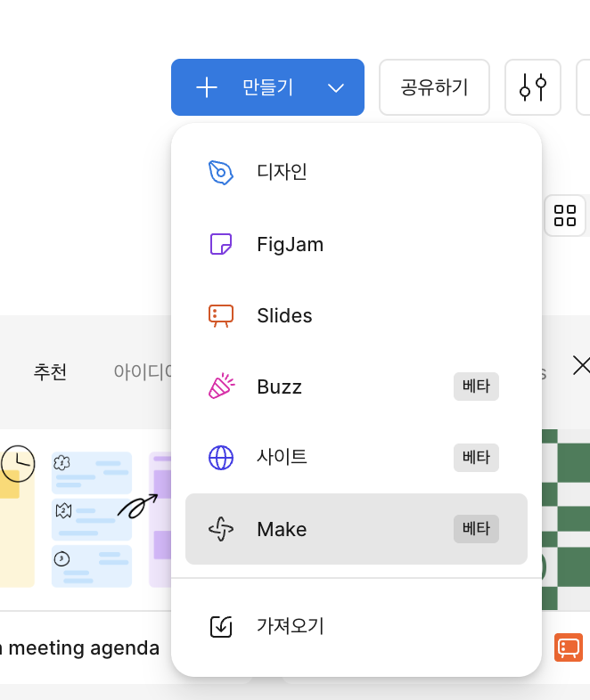Screen dimensions: 590x700
Task: Select Make from the create menu
Action: pyautogui.click(x=356, y=529)
